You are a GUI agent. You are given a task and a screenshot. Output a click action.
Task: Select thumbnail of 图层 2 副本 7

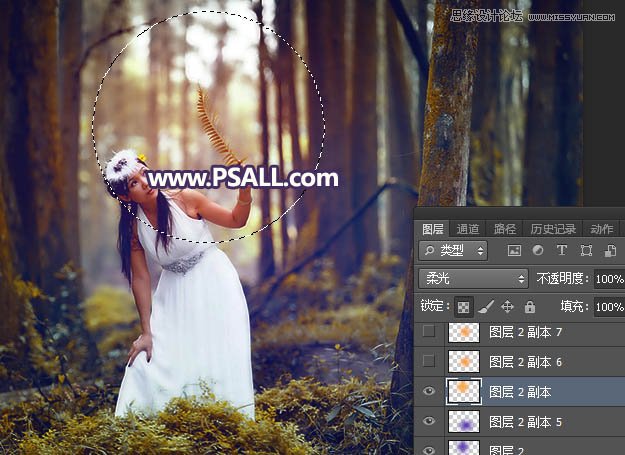[464, 332]
